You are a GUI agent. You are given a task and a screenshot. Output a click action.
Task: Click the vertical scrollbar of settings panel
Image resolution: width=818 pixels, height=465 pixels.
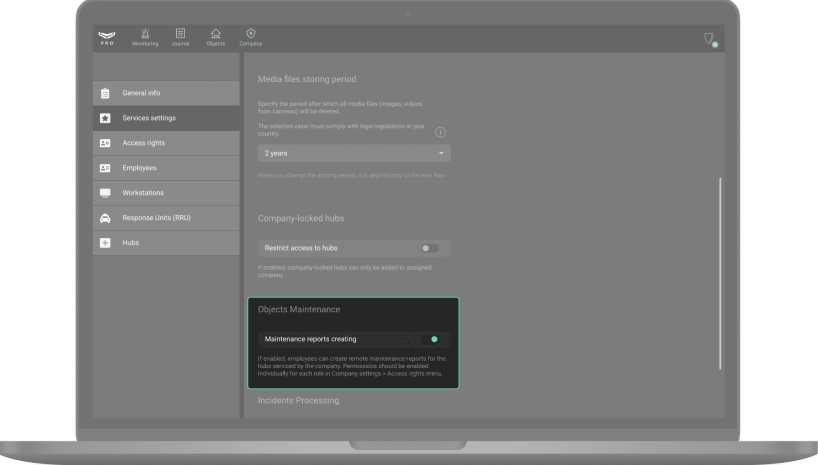pos(720,270)
